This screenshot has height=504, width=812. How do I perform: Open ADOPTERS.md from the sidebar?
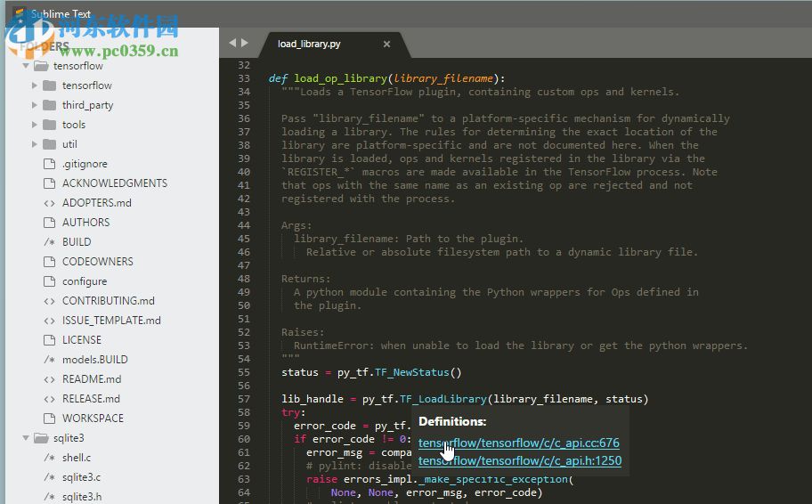(97, 203)
